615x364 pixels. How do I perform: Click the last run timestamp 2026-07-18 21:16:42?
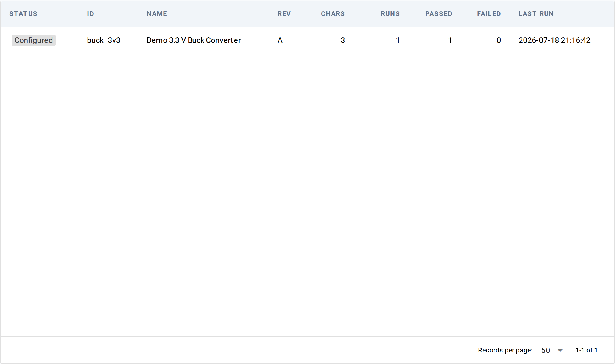(x=554, y=40)
